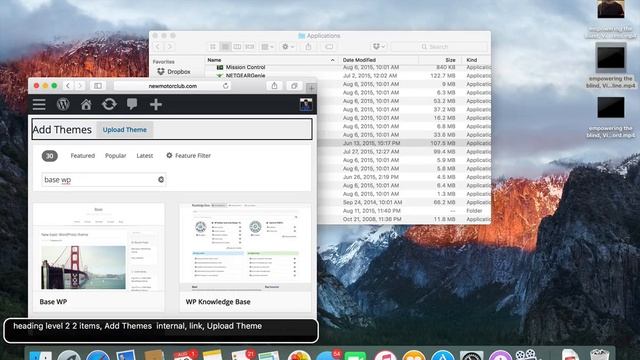Click the WordPress logo in admin bar
The width and height of the screenshot is (640, 360).
(x=63, y=104)
